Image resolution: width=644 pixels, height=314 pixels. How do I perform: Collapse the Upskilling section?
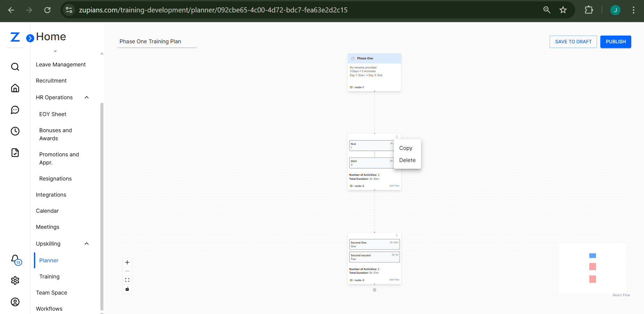[x=86, y=244]
